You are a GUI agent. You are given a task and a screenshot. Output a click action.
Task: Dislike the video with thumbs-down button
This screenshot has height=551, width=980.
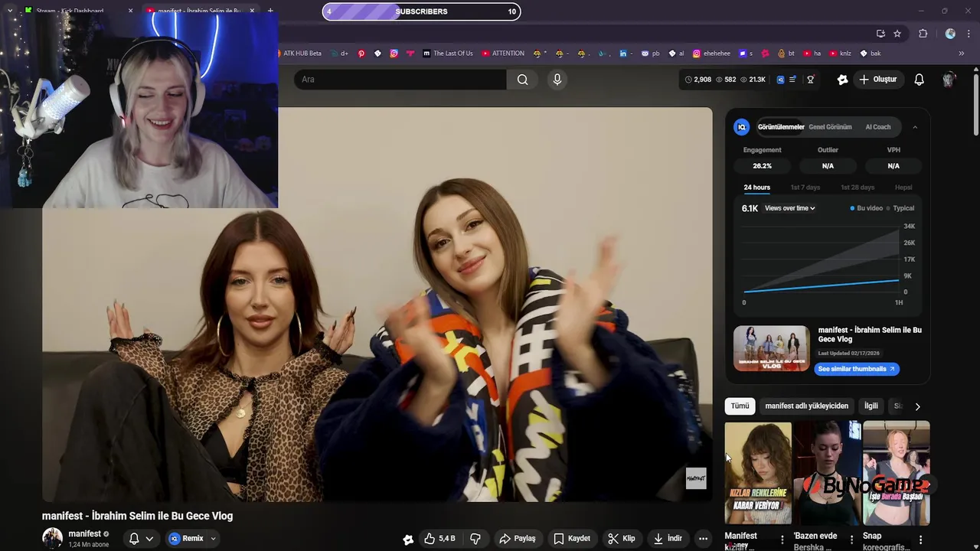point(475,539)
